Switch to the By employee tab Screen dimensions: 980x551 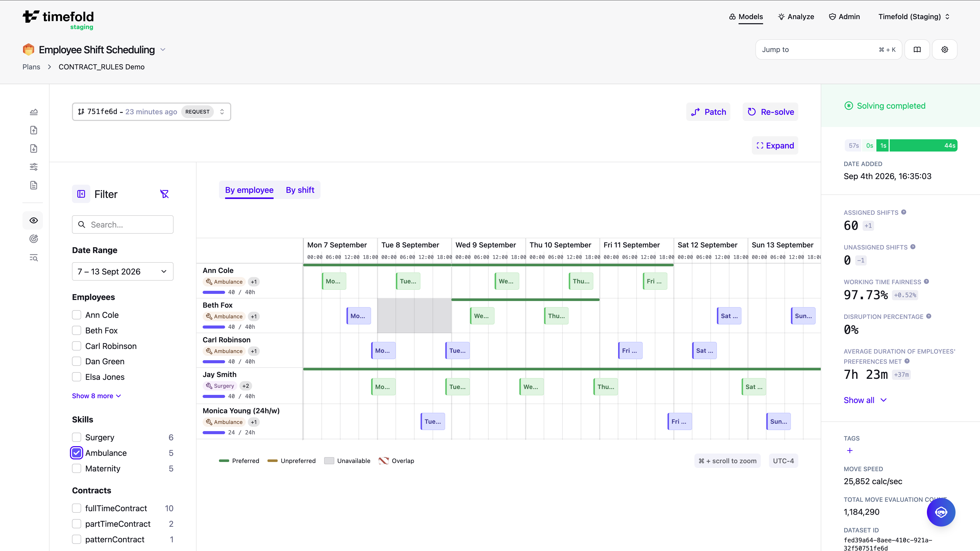click(249, 190)
